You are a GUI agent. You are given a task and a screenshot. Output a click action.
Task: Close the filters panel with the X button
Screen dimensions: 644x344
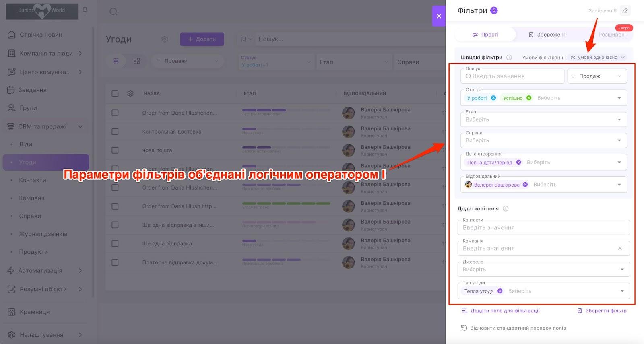tap(439, 16)
